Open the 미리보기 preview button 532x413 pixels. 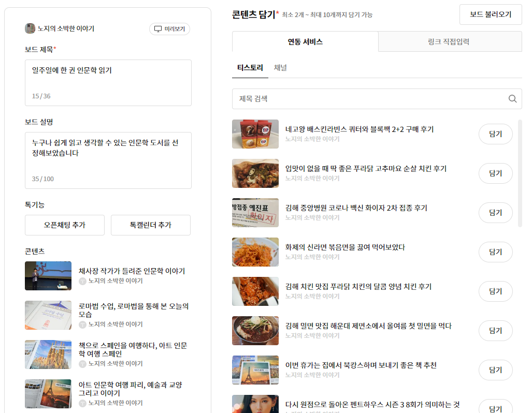point(169,29)
